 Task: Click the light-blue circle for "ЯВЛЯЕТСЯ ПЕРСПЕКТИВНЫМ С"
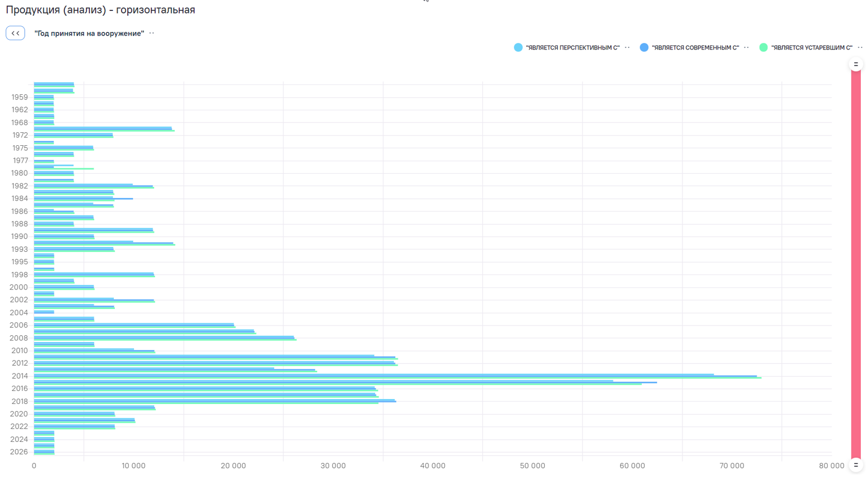click(x=518, y=47)
